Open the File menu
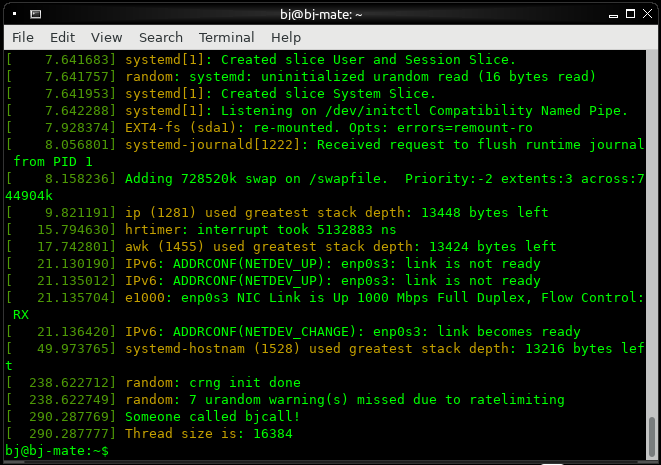Viewport: 661px width, 465px height. [x=23, y=37]
